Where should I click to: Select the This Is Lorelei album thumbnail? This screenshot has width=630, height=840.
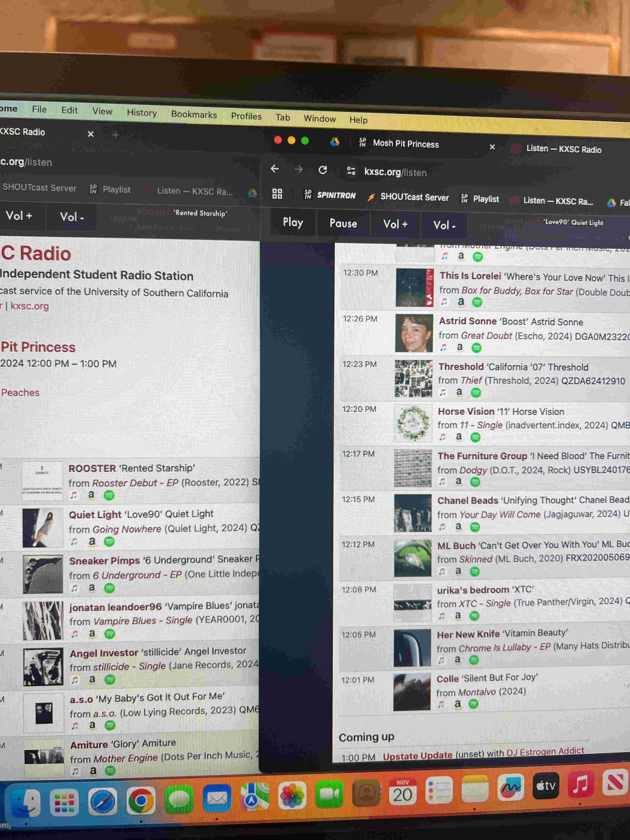pyautogui.click(x=414, y=287)
